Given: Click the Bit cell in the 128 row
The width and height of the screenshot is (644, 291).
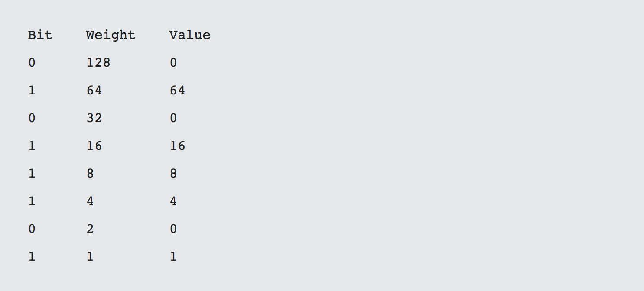Looking at the screenshot, I should click(32, 63).
